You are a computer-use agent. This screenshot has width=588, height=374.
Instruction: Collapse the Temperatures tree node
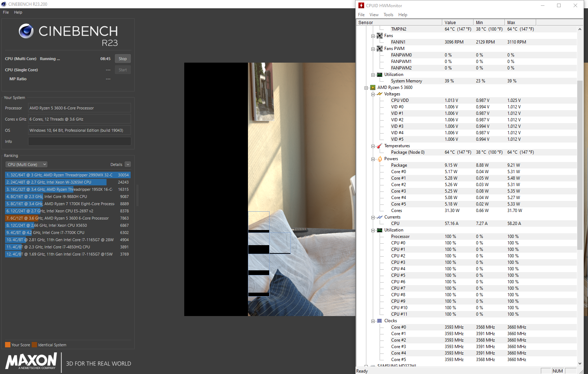click(373, 146)
